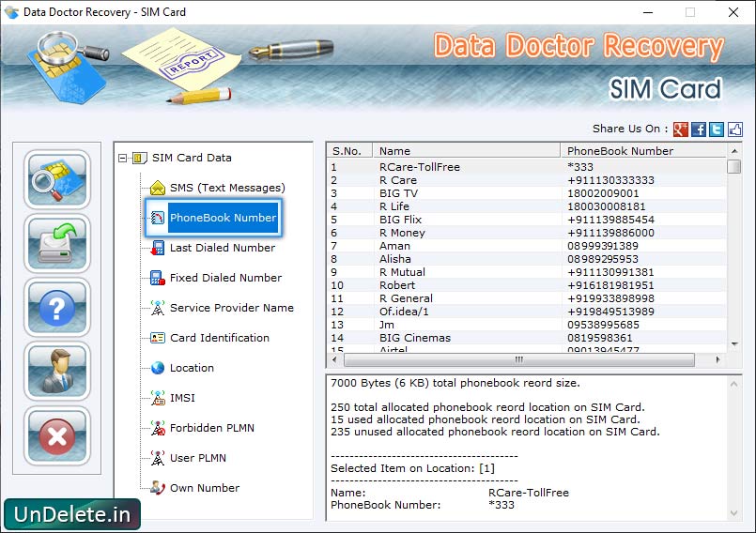Select the Jm contact row
Viewport: 756px width, 533px height.
pyautogui.click(x=527, y=325)
